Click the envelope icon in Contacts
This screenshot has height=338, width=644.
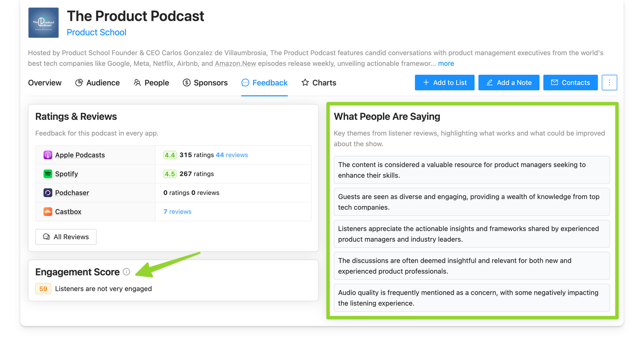pyautogui.click(x=554, y=82)
